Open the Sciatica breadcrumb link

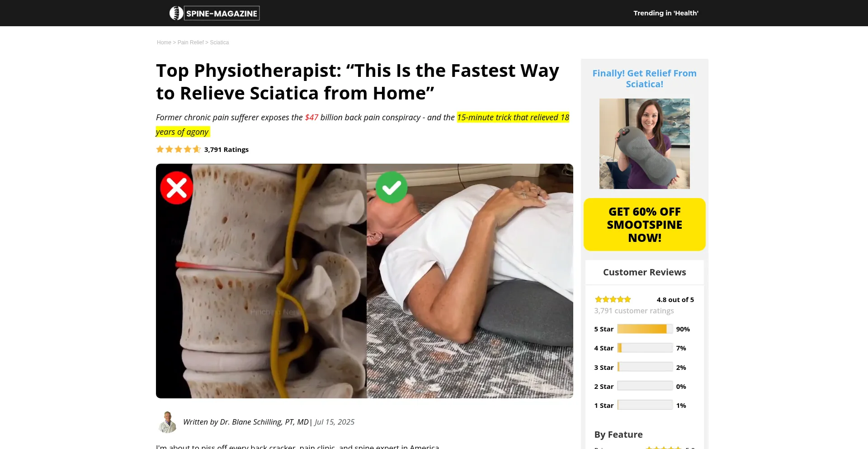[x=219, y=43]
